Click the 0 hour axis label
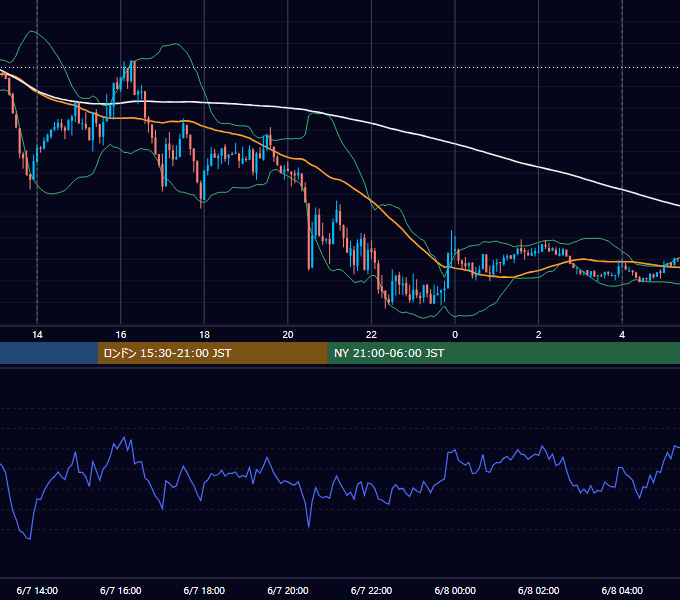Image resolution: width=680 pixels, height=600 pixels. tap(455, 335)
